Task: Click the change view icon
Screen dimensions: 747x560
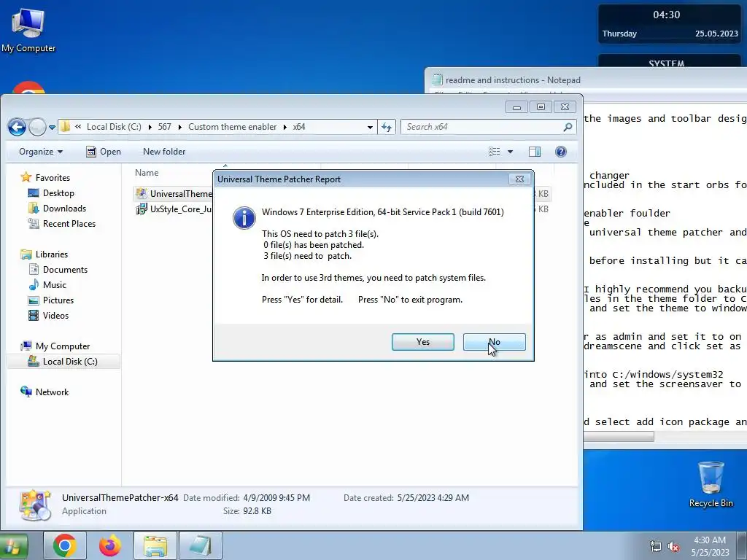Action: pos(495,152)
